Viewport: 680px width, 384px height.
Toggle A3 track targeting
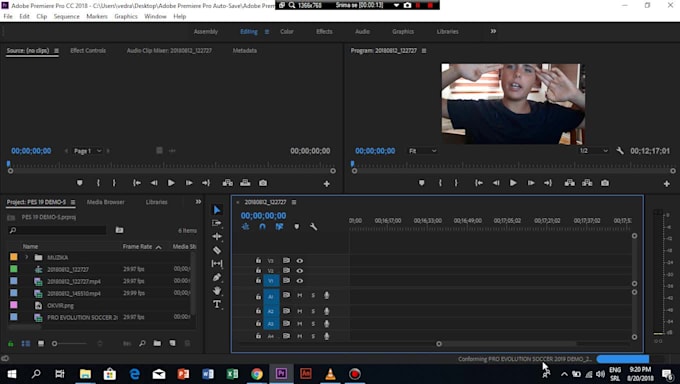tap(271, 324)
